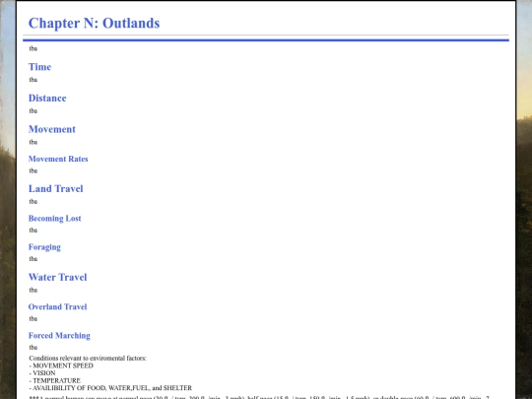Click the Chapter N: Outlands title
Viewport: 532px width, 399px height.
[94, 24]
